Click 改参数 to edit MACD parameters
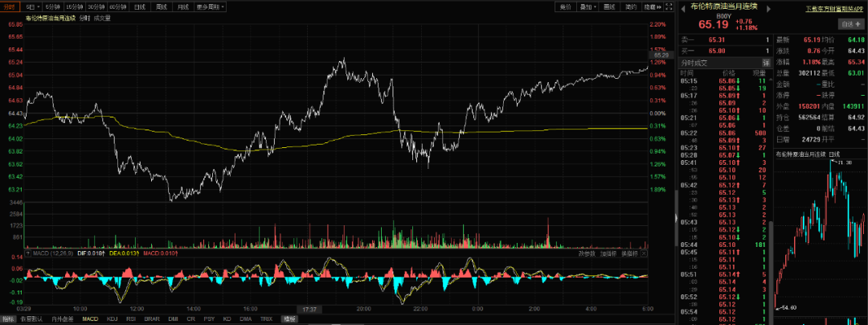This screenshot has width=868, height=325. click(587, 253)
